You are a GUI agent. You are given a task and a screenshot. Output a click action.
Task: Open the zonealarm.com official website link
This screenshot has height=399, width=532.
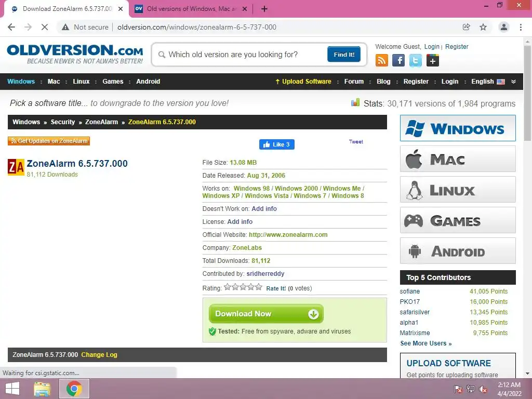tap(288, 235)
